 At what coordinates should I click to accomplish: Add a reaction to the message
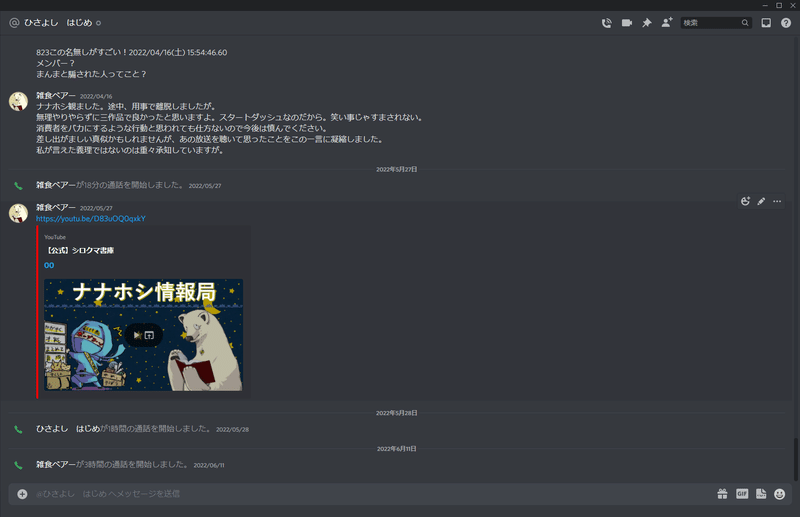point(745,201)
